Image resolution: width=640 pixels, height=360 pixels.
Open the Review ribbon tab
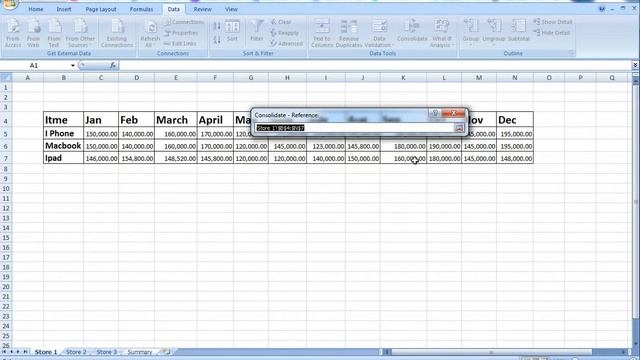202,9
